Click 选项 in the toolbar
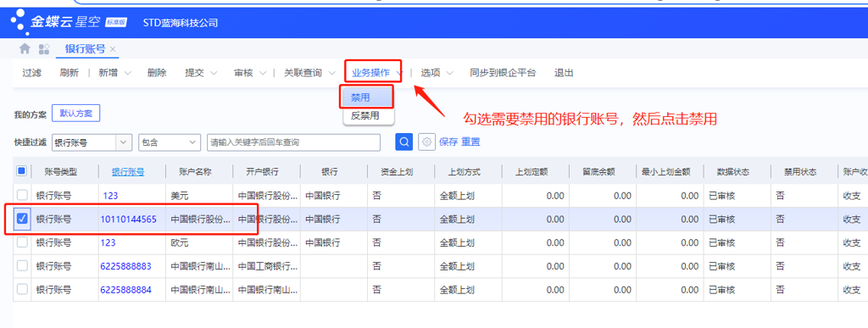868x328 pixels. (430, 72)
